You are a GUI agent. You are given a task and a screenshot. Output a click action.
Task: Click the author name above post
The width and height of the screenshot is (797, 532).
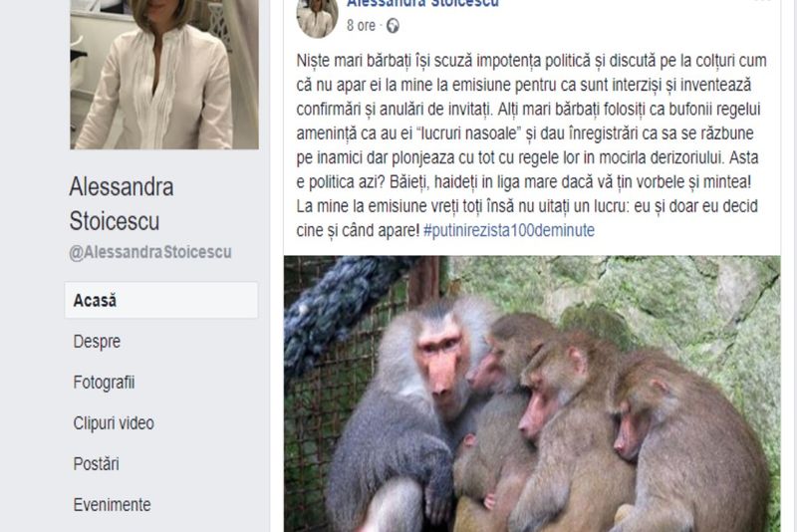(x=422, y=3)
